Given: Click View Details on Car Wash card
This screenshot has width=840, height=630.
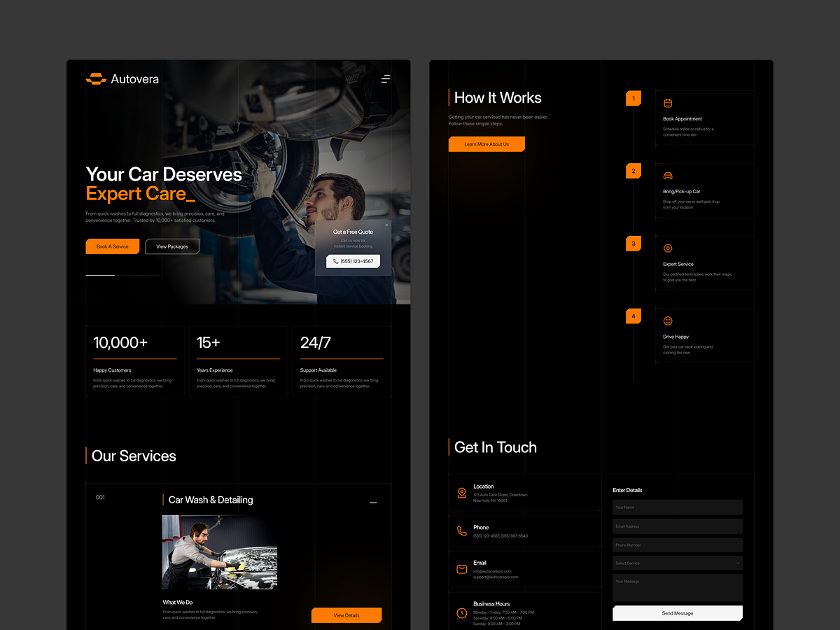Looking at the screenshot, I should 346,615.
